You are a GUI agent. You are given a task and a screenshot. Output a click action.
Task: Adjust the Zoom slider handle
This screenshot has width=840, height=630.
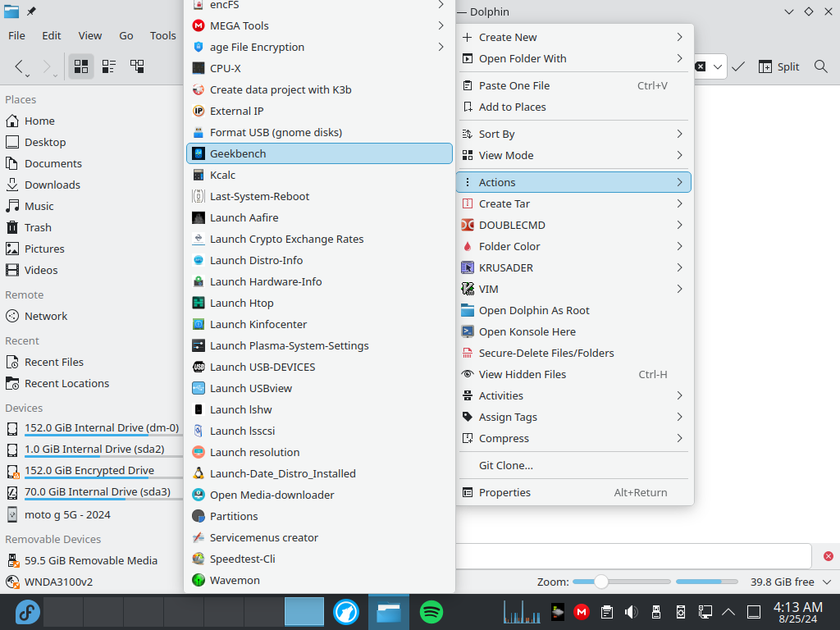pyautogui.click(x=600, y=582)
